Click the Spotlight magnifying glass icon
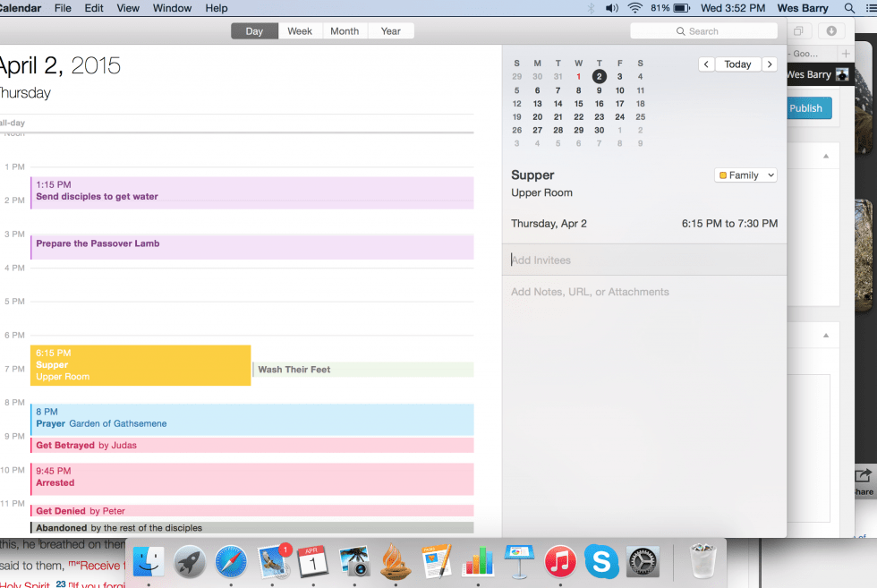877x588 pixels. coord(849,8)
